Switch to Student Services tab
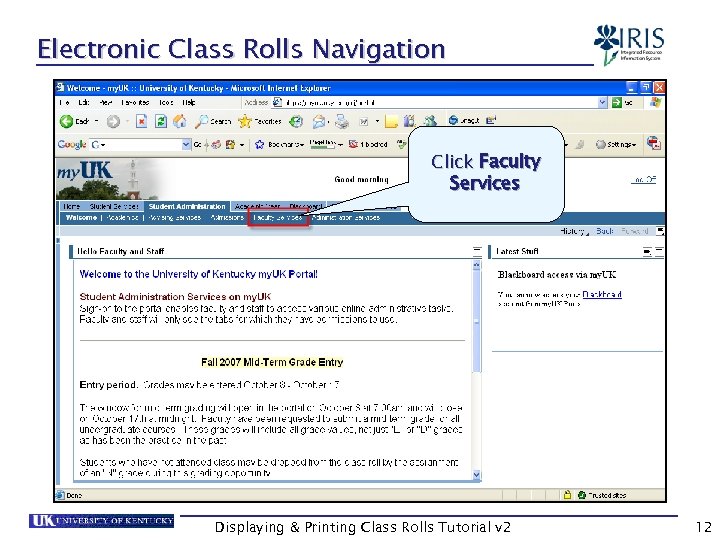Image resolution: width=720 pixels, height=540 pixels. coord(114,207)
